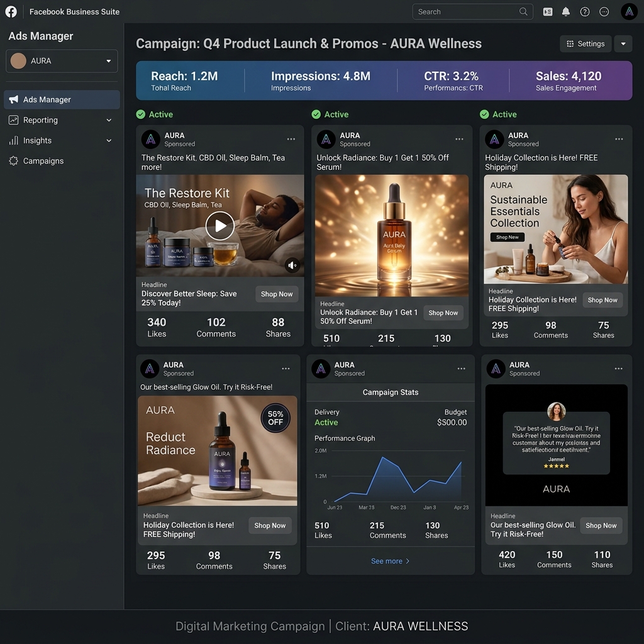Image resolution: width=644 pixels, height=644 pixels.
Task: Click the 102 Comments count
Action: coord(216,327)
